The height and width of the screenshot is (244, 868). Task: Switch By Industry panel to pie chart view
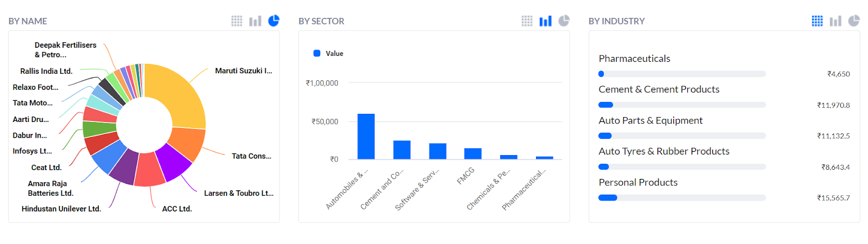(x=854, y=21)
